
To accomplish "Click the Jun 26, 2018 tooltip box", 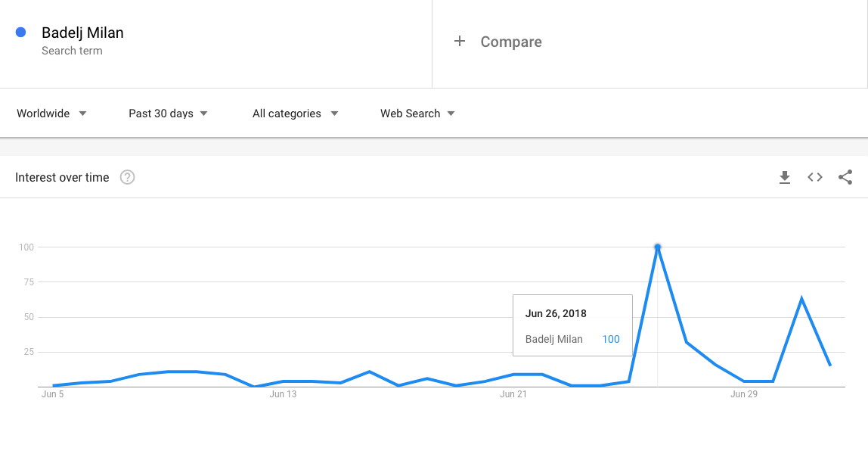I will click(572, 325).
